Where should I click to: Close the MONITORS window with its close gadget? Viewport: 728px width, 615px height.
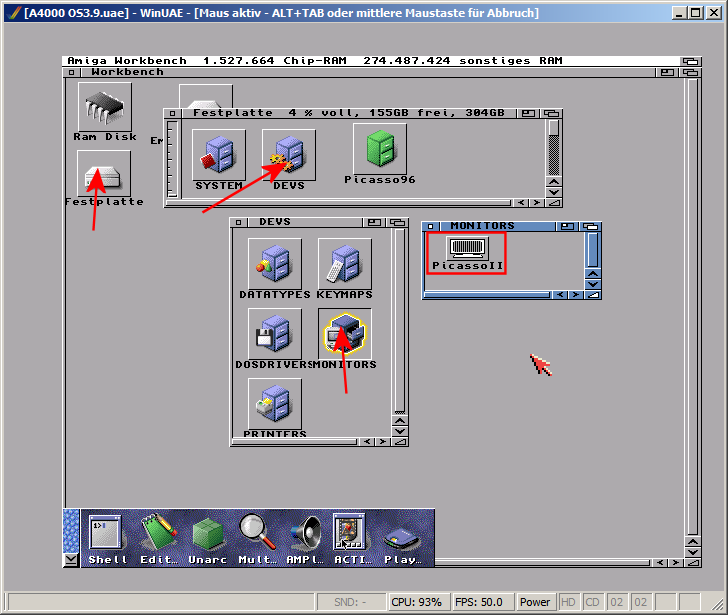430,226
